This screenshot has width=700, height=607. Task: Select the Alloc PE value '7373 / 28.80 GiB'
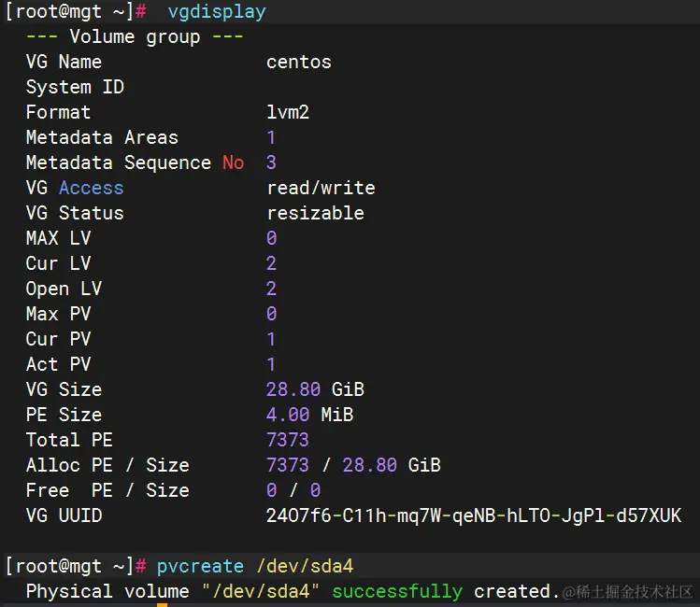point(353,465)
